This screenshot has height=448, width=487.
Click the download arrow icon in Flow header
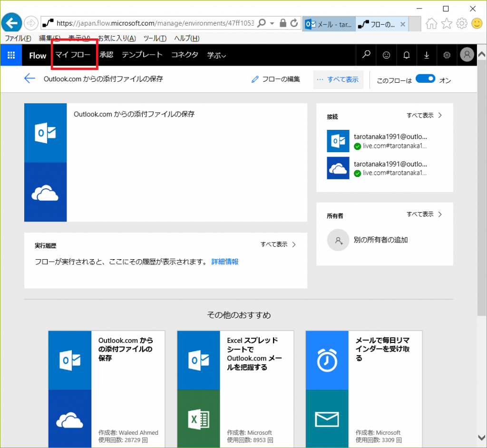pyautogui.click(x=427, y=55)
